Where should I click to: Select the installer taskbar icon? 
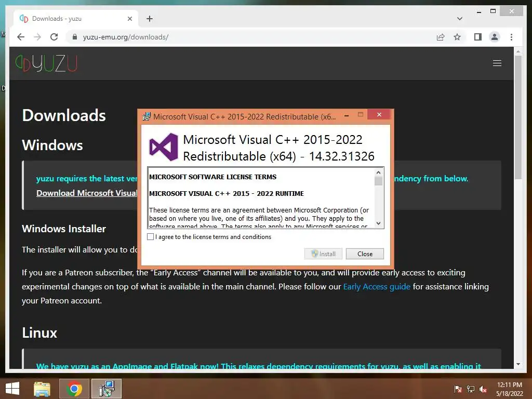(107, 389)
